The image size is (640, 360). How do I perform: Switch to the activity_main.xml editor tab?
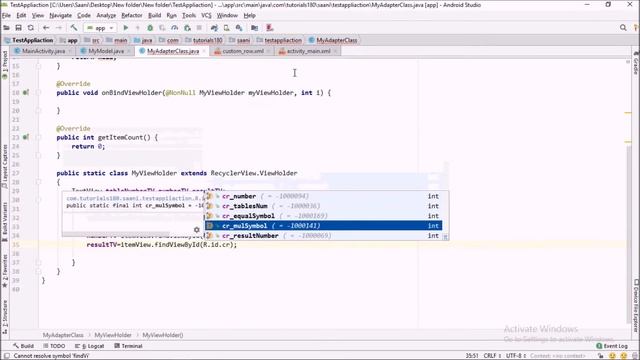click(x=309, y=51)
